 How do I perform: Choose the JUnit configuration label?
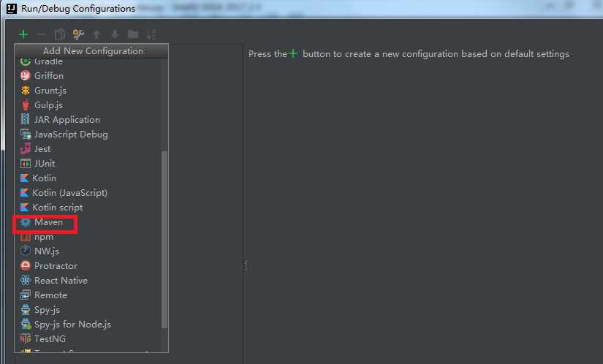click(45, 163)
